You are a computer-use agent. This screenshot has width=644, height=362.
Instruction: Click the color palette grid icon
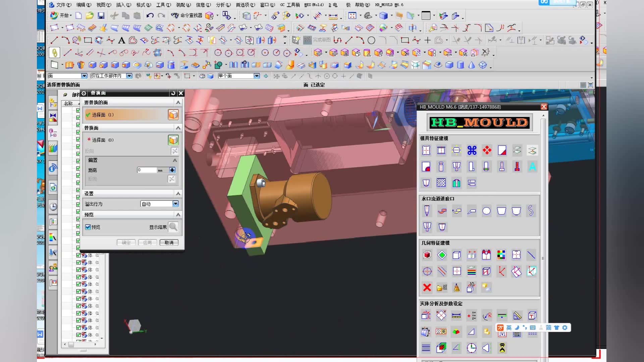(x=501, y=255)
